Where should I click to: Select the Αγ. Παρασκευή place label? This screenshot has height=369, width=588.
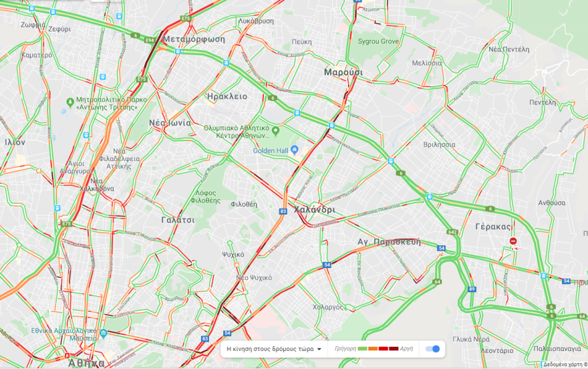point(389,242)
